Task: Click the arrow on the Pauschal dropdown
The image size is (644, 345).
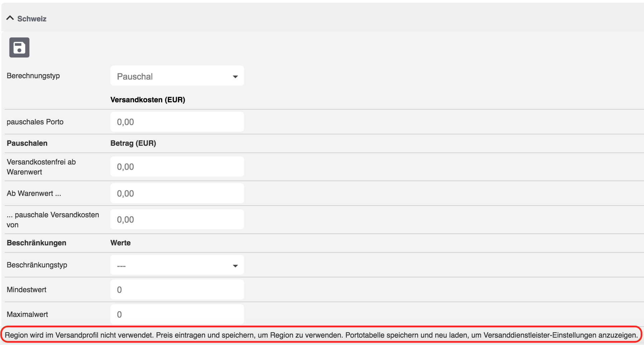Action: tap(235, 77)
